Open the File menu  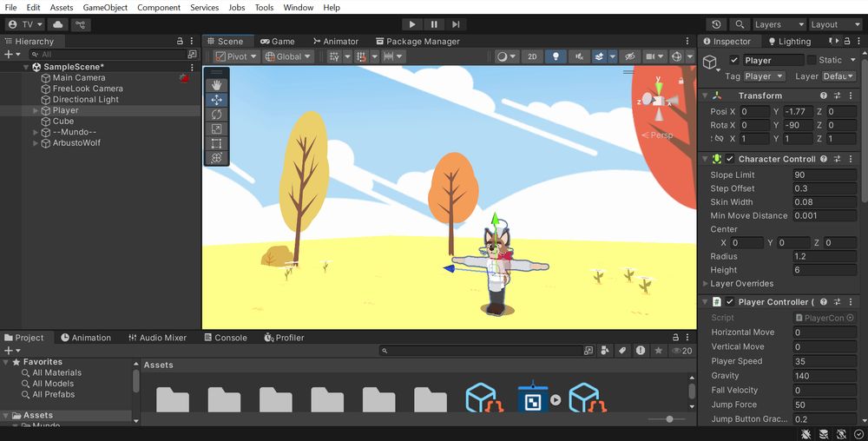pos(10,7)
